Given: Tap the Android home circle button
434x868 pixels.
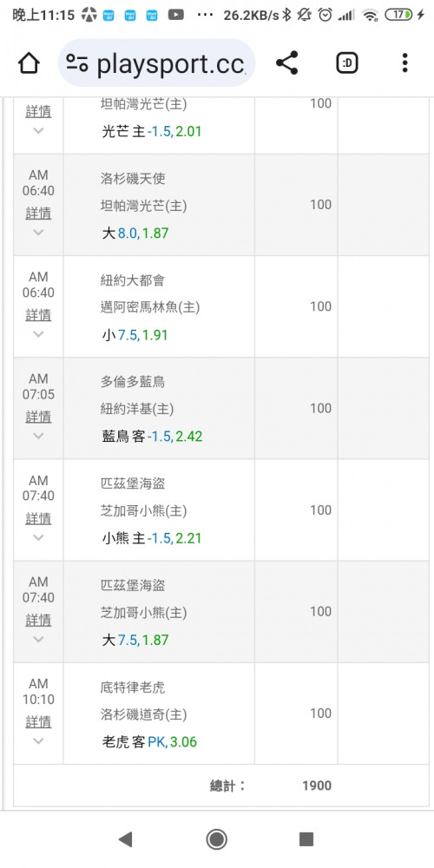Looking at the screenshot, I should pos(216,839).
